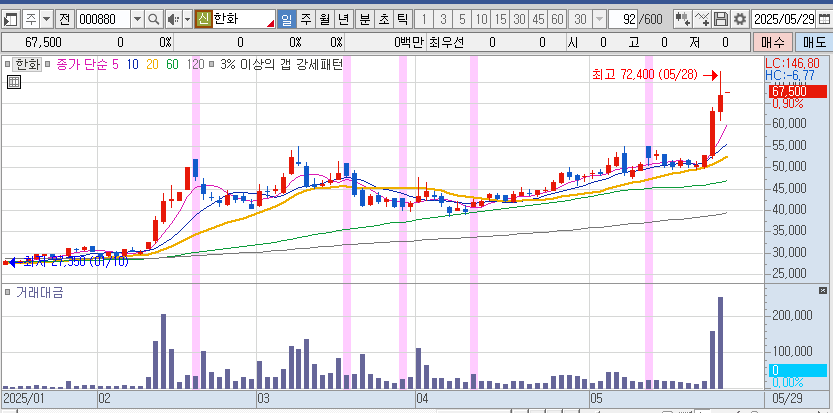Click the add-indicator line icon
This screenshot has width=833, height=413.
[x=701, y=20]
